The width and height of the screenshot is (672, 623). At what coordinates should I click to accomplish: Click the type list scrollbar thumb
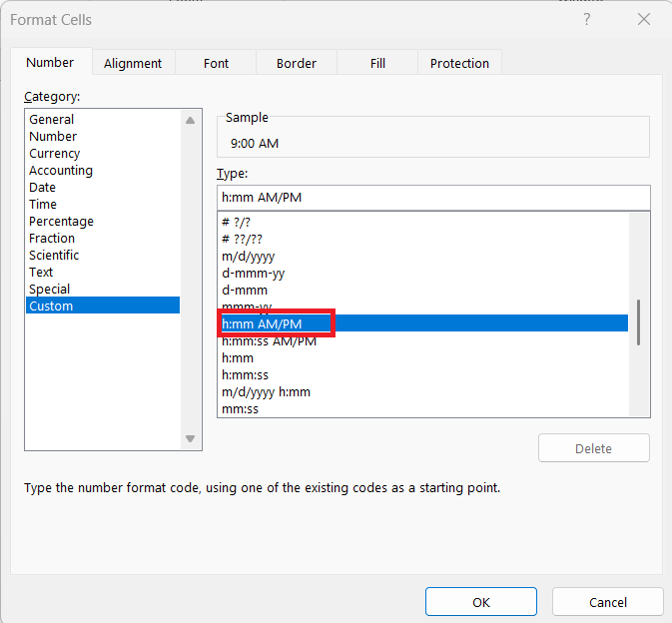(639, 322)
